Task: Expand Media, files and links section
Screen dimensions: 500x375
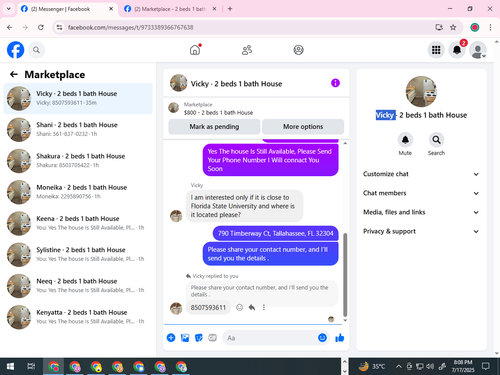Action: [421, 212]
